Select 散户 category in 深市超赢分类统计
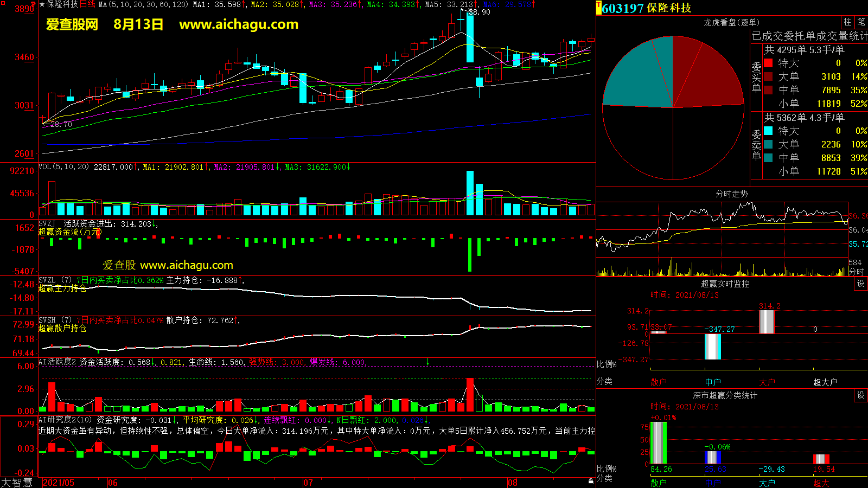The image size is (868, 488). click(658, 483)
